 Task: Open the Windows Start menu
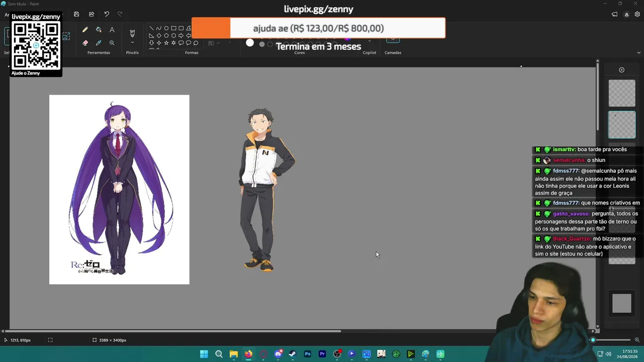pos(204,354)
